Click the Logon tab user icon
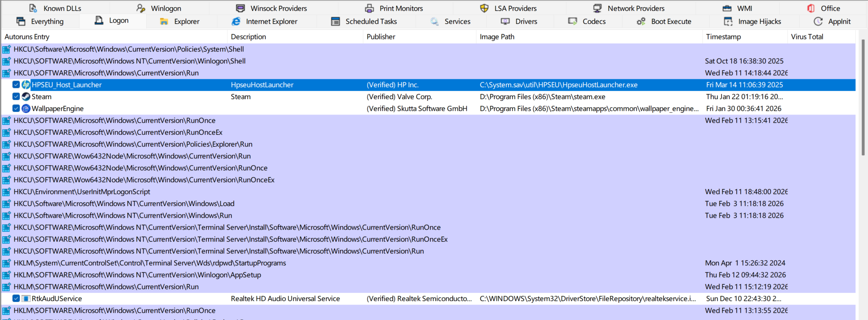Screen dimensions: 868x320 point(99,20)
